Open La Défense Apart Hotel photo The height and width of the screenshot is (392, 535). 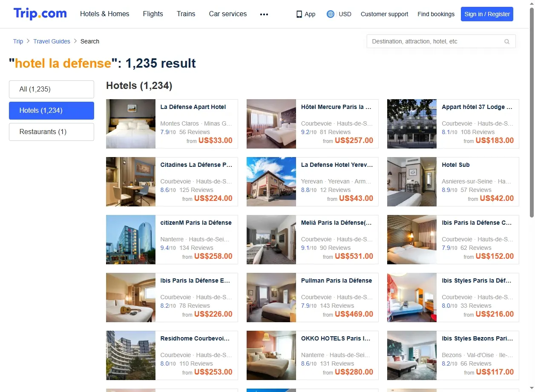[131, 124]
